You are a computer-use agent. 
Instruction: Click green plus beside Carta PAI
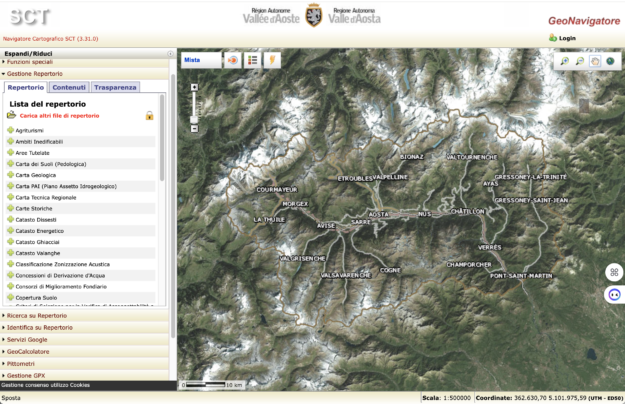point(11,186)
